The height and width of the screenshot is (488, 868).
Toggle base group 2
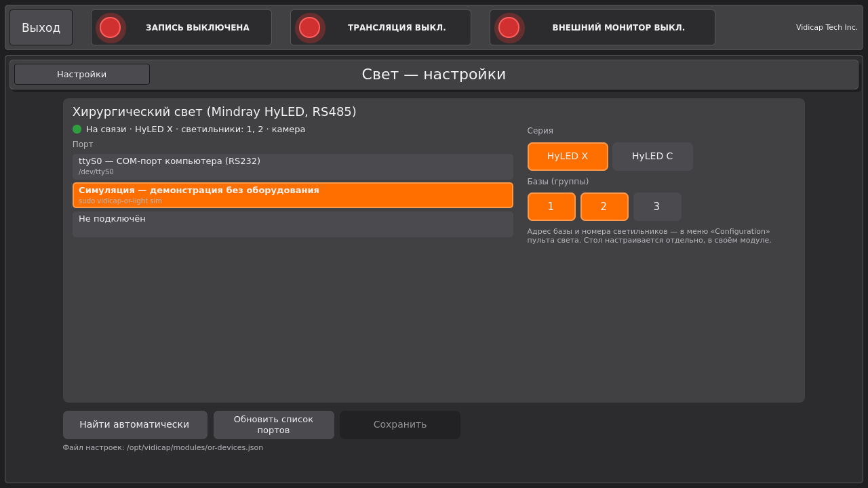604,207
